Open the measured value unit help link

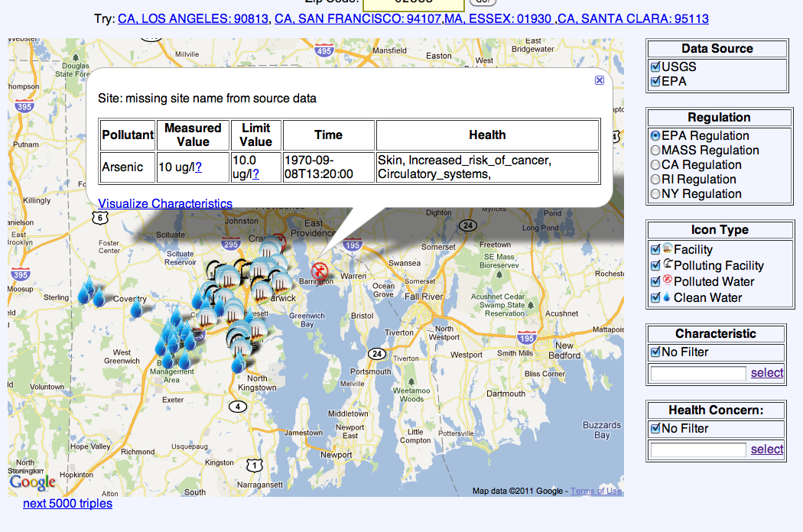tap(198, 167)
